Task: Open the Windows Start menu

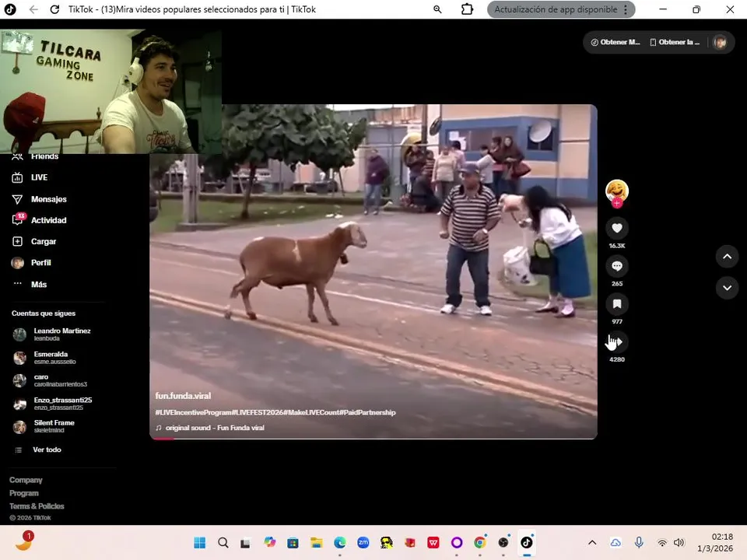Action: [x=200, y=542]
